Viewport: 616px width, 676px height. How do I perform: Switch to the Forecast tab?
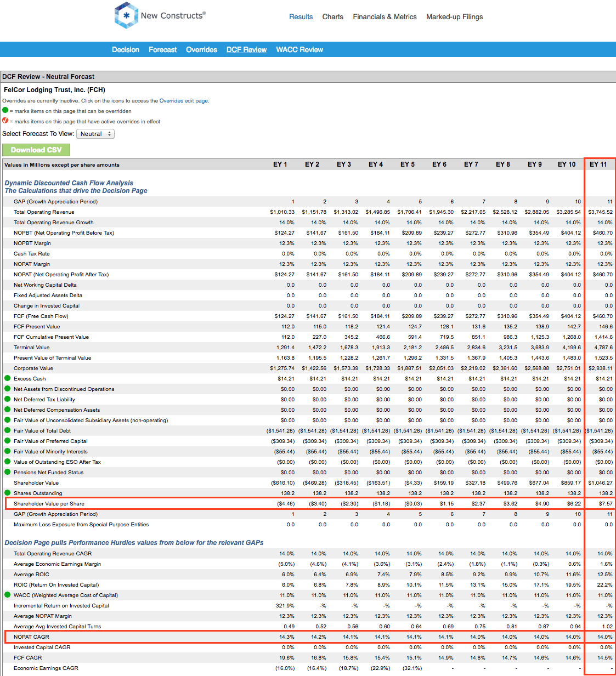163,49
